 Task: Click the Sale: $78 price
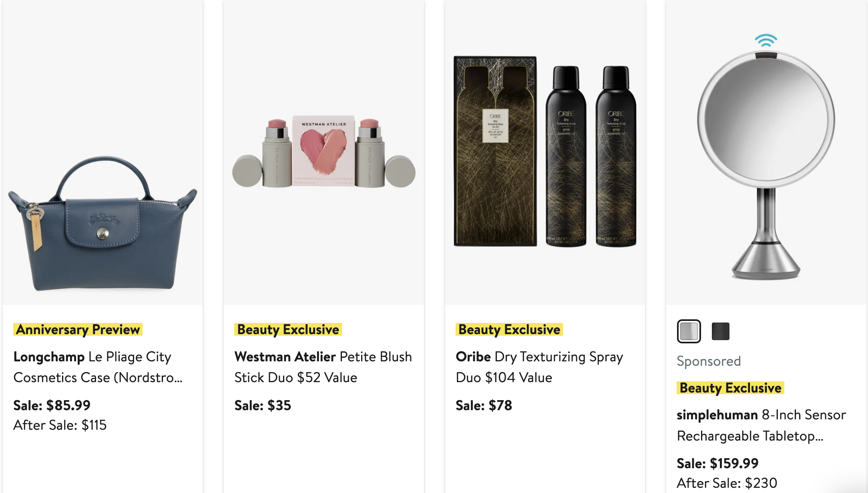pyautogui.click(x=484, y=405)
